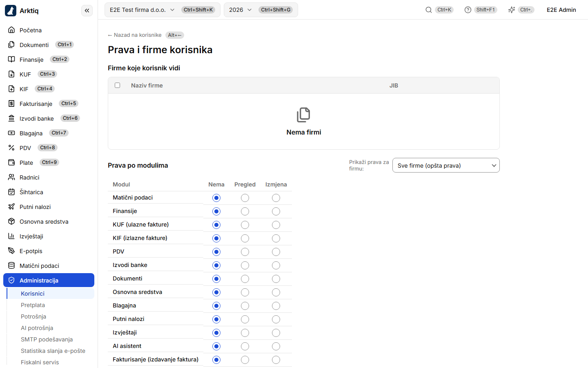Open KIF icon in sidebar
Image resolution: width=588 pixels, height=368 pixels.
pyautogui.click(x=11, y=89)
